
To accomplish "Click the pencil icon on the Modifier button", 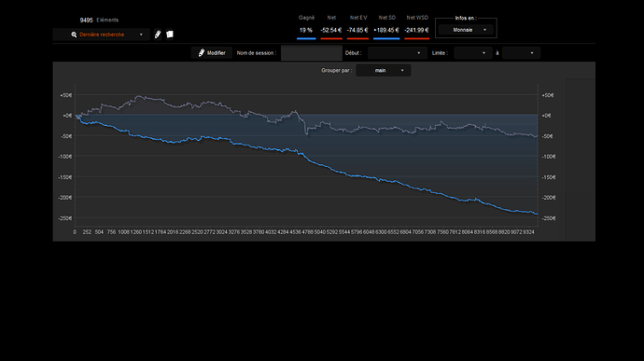I will coord(202,52).
